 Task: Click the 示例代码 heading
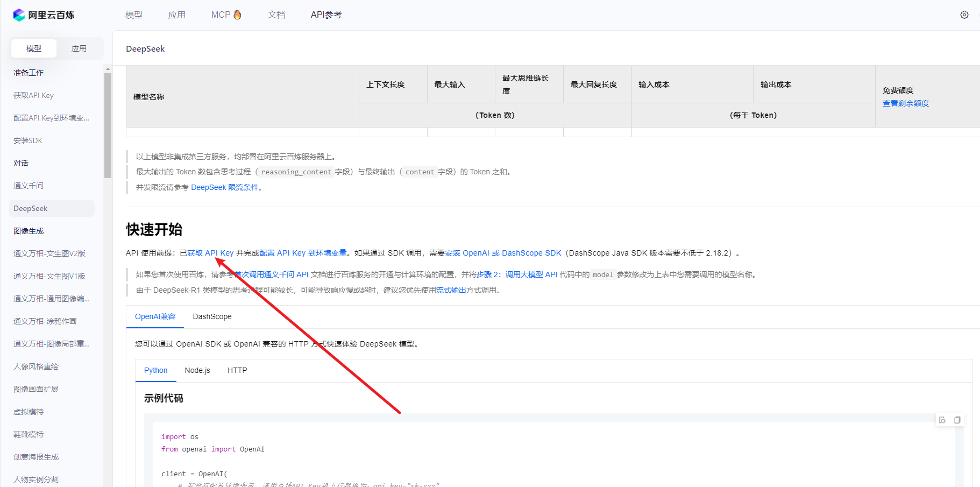pos(164,398)
